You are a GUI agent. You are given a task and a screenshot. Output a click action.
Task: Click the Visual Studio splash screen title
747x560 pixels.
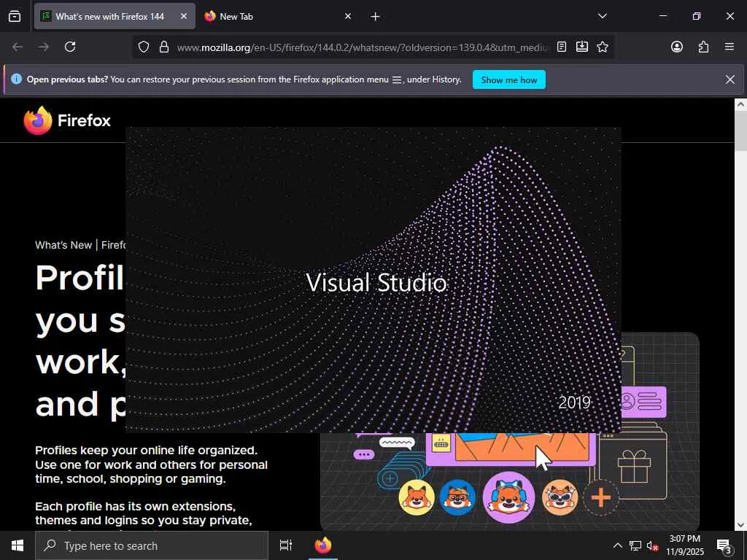click(x=376, y=282)
